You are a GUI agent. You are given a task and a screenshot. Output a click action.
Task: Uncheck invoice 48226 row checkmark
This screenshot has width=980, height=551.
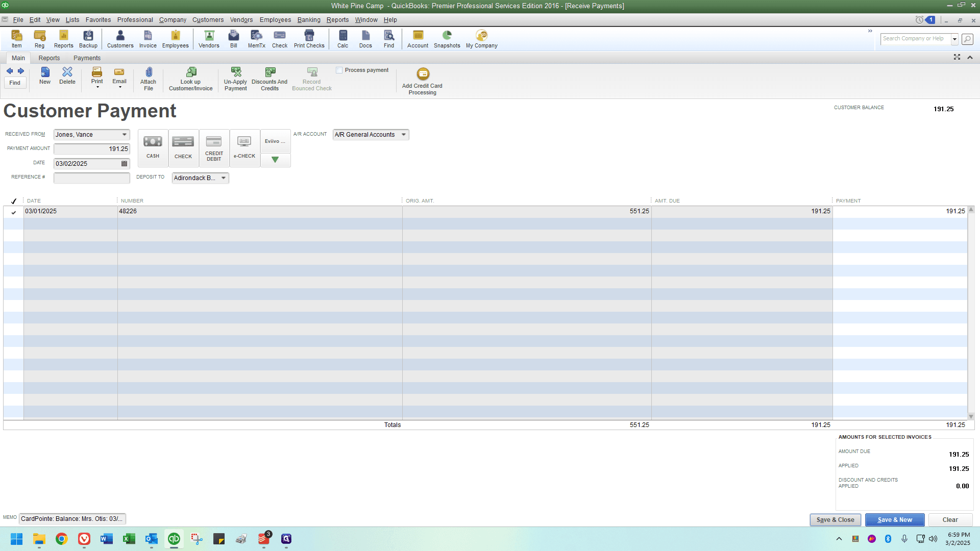14,212
